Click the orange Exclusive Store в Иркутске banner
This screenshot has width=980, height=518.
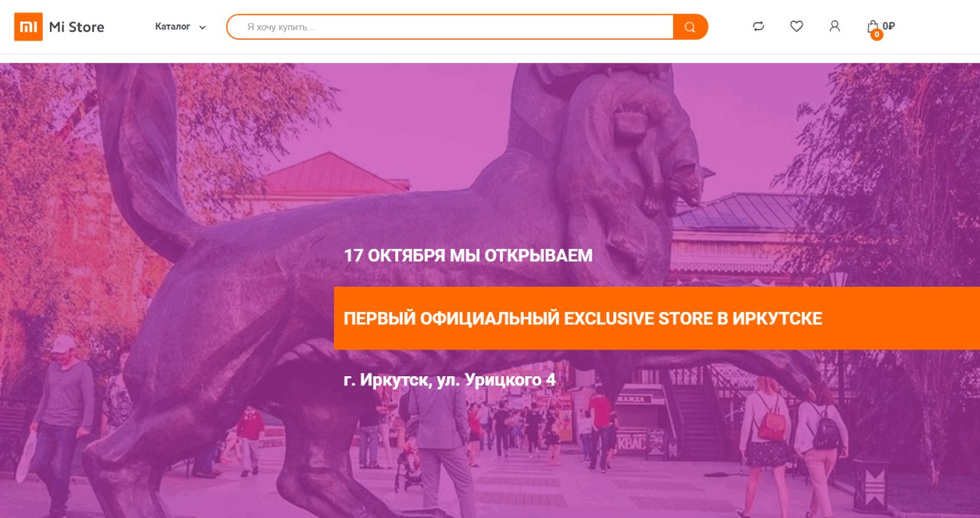[657, 318]
